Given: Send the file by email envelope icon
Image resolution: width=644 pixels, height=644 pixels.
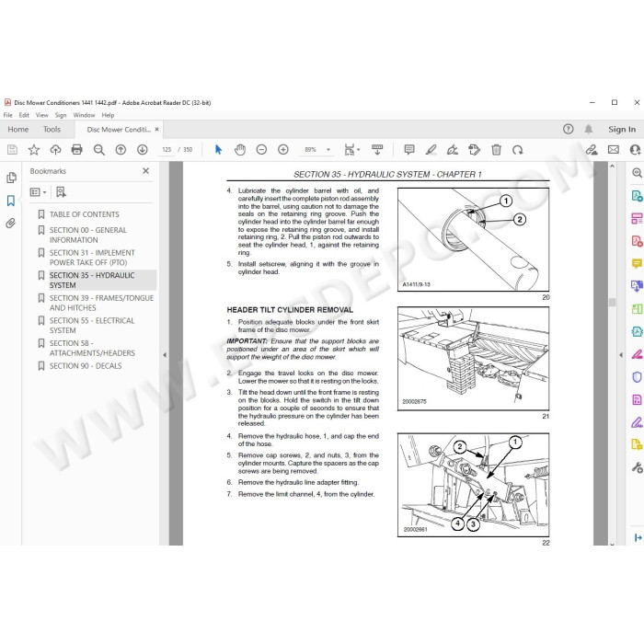Looking at the screenshot, I should pyautogui.click(x=614, y=149).
